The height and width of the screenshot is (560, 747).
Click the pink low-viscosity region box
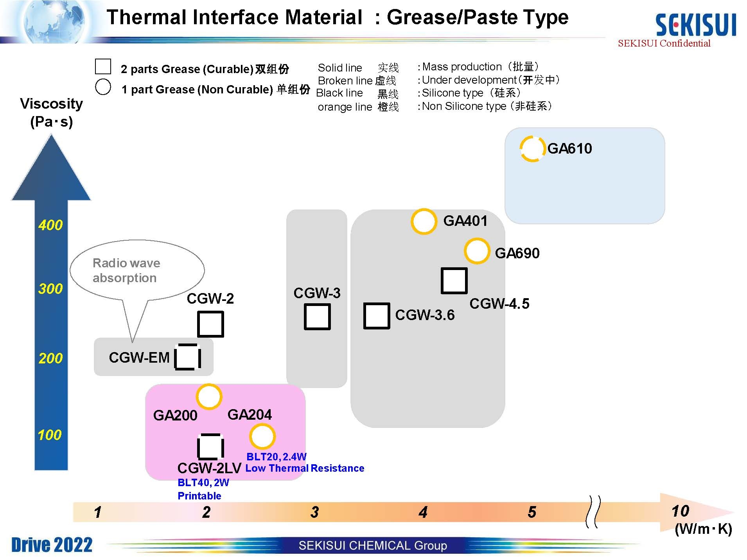pos(225,432)
